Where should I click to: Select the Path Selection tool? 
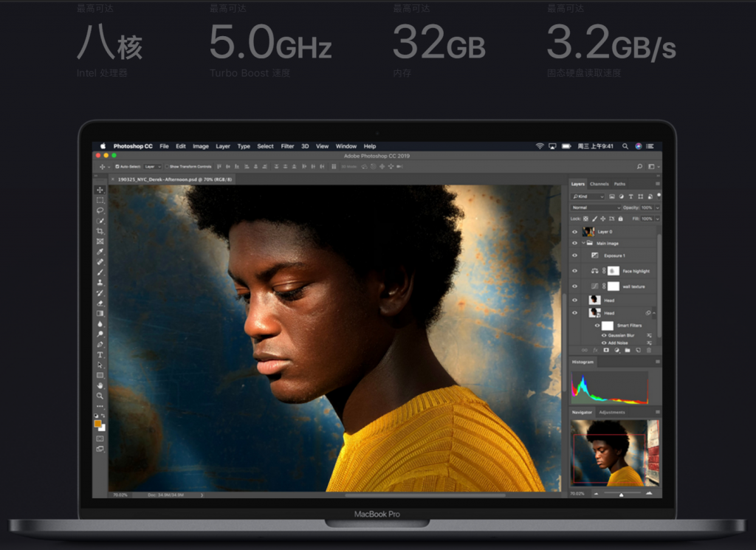(100, 365)
